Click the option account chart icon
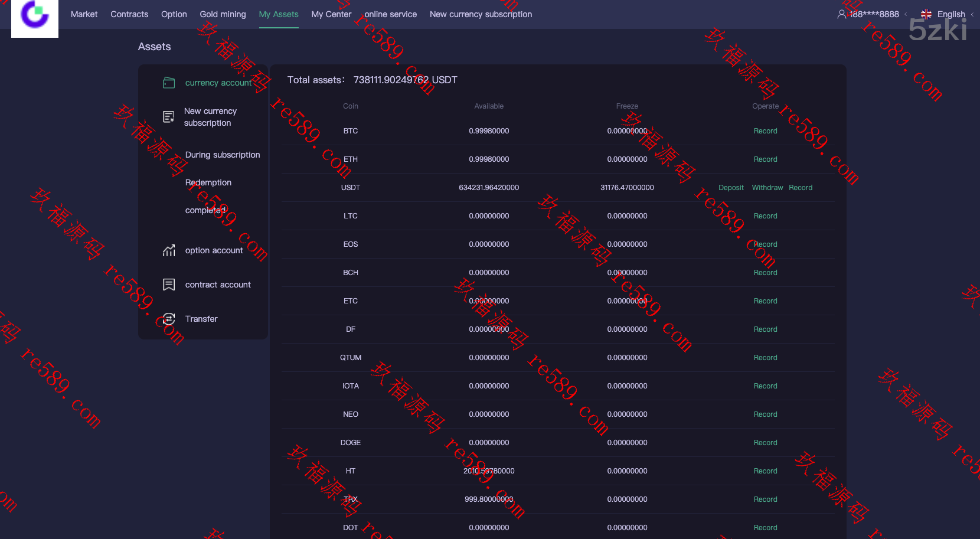The width and height of the screenshot is (980, 539). point(169,250)
